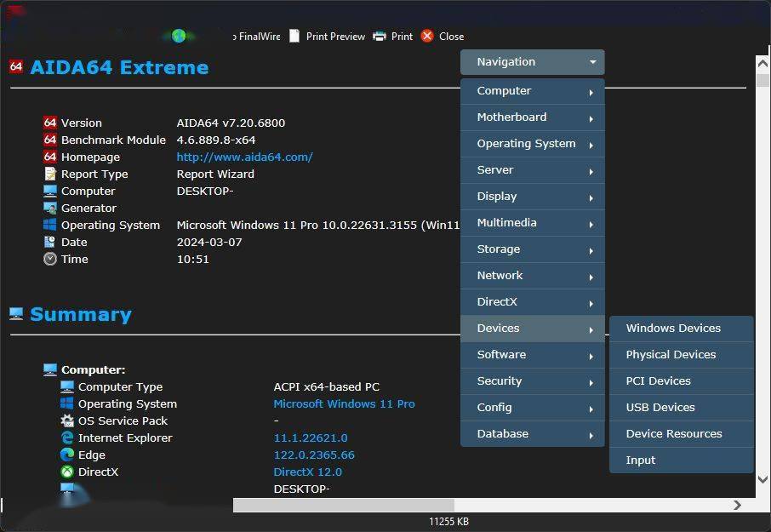The image size is (771, 532).
Task: Open the aida64.com homepage link
Action: (x=244, y=157)
